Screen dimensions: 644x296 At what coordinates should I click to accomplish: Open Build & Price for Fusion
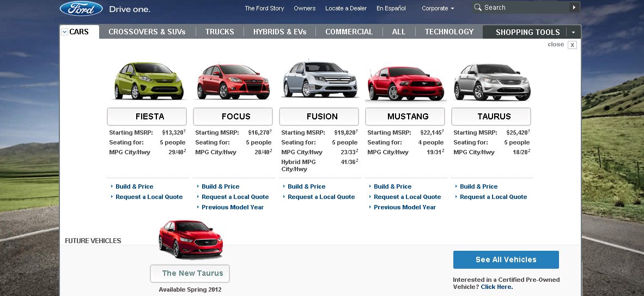[306, 186]
